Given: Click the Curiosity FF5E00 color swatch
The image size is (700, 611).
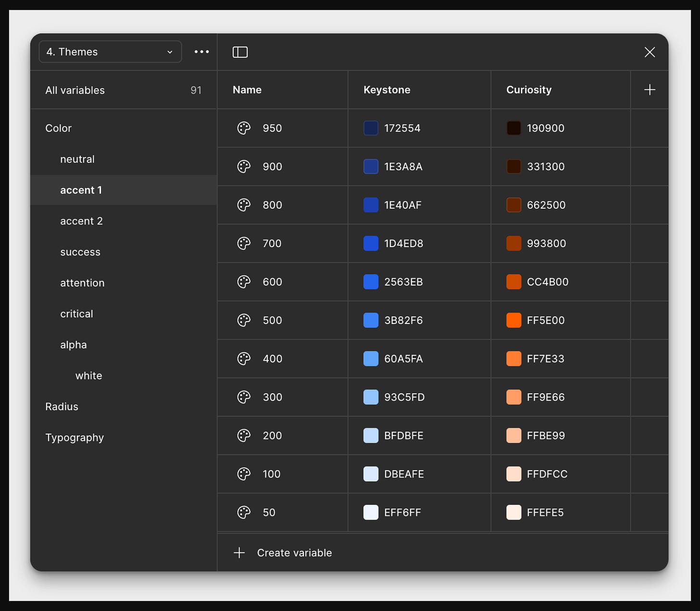Looking at the screenshot, I should (514, 320).
